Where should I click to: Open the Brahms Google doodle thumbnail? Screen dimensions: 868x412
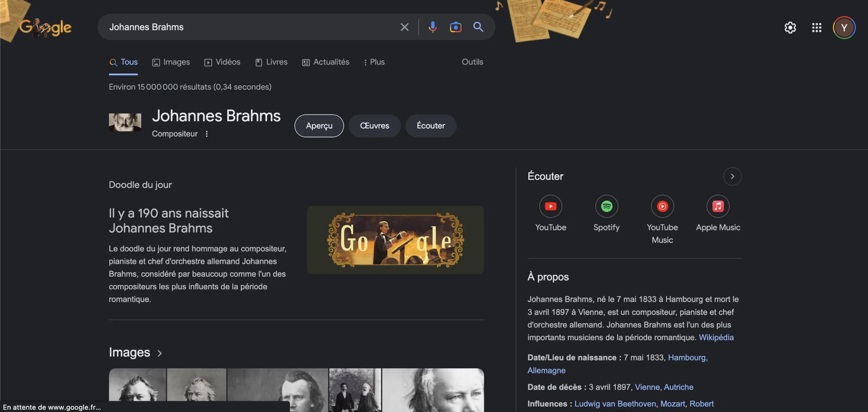click(395, 240)
